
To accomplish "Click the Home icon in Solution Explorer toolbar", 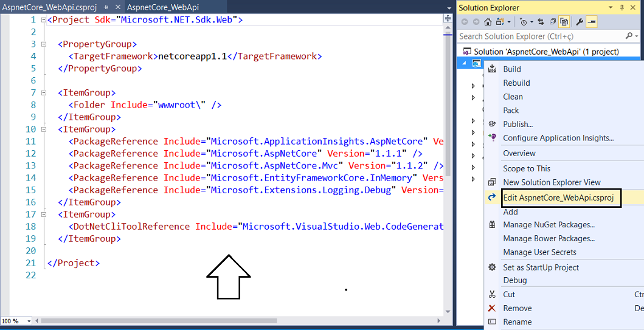I will (x=488, y=22).
